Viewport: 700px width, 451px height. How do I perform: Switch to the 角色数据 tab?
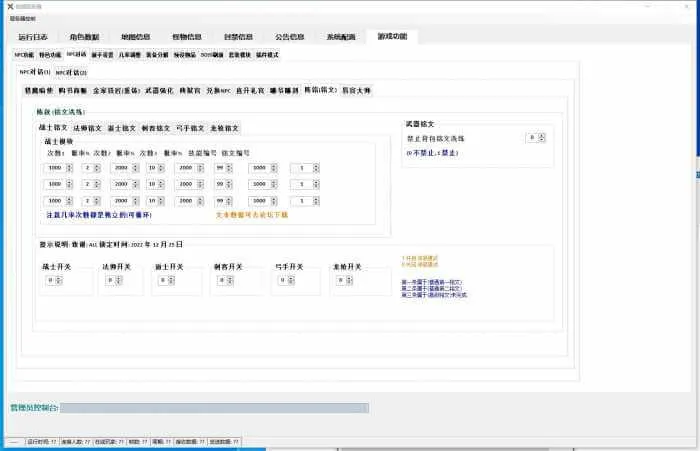tap(84, 37)
